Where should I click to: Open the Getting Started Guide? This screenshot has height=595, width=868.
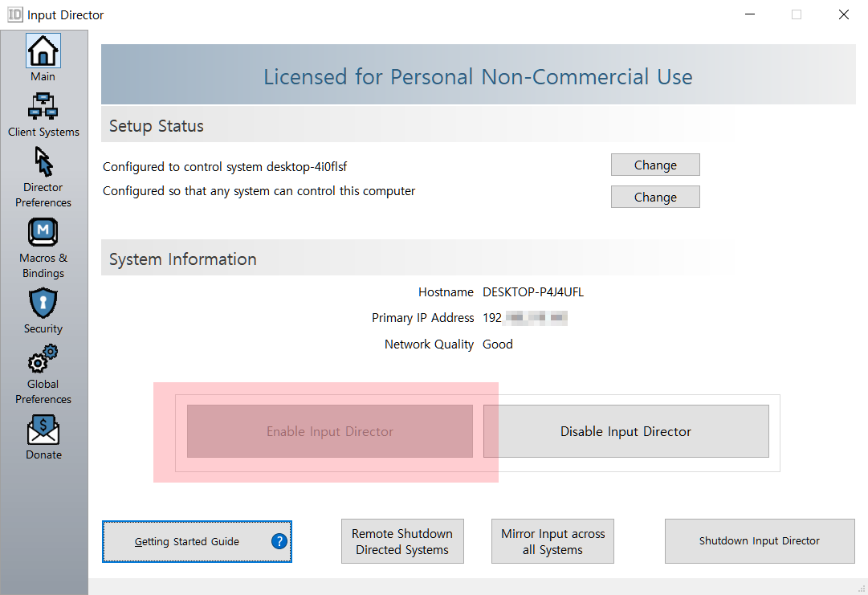pos(197,541)
